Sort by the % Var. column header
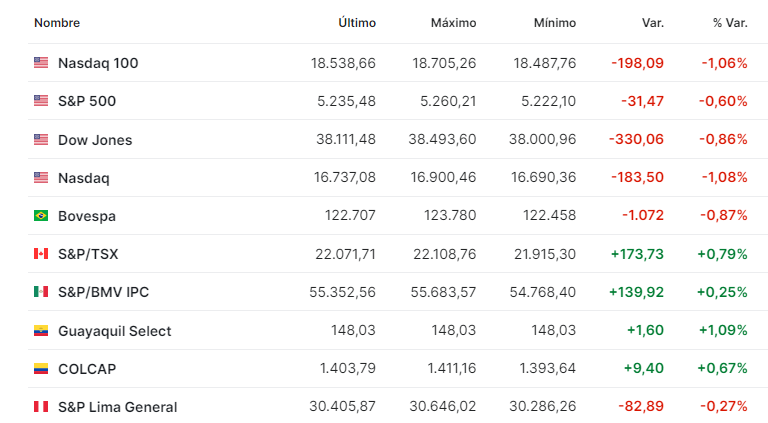This screenshot has height=423, width=768. (x=730, y=23)
